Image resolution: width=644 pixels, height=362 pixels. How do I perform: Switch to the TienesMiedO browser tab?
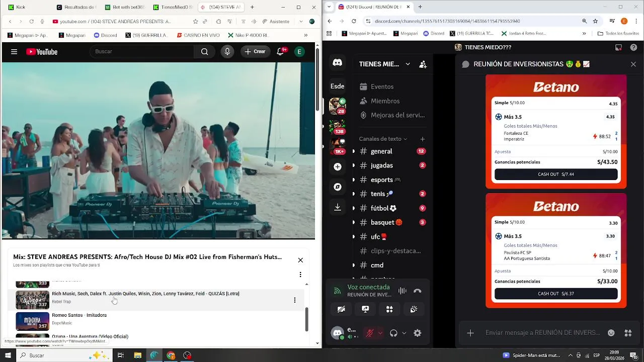[173, 7]
